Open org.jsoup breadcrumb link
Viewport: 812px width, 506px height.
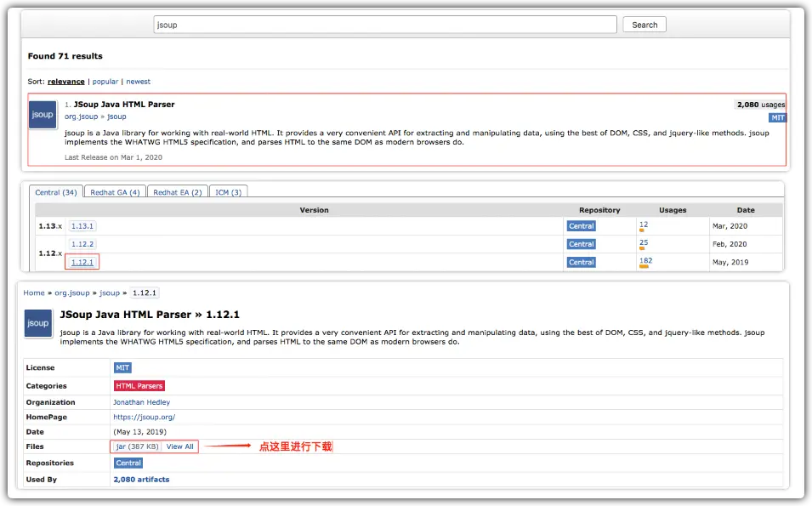(x=72, y=293)
